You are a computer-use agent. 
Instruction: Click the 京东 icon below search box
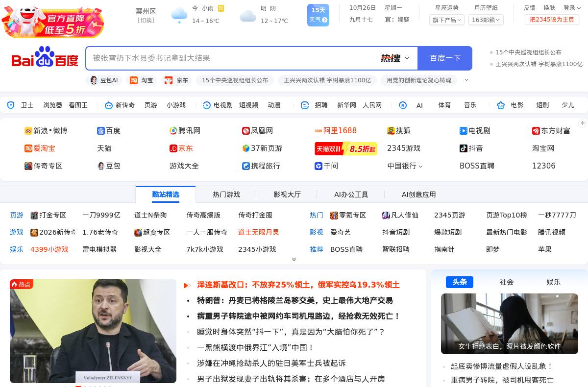pos(169,80)
